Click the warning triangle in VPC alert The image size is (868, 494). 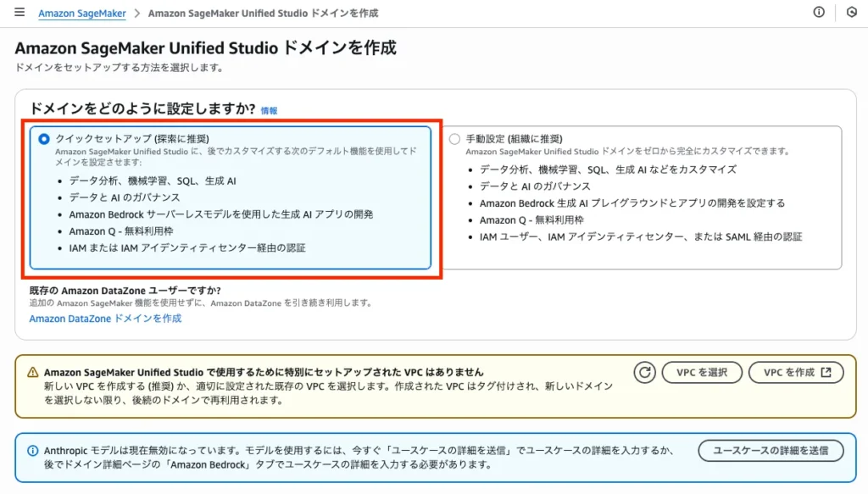click(33, 372)
